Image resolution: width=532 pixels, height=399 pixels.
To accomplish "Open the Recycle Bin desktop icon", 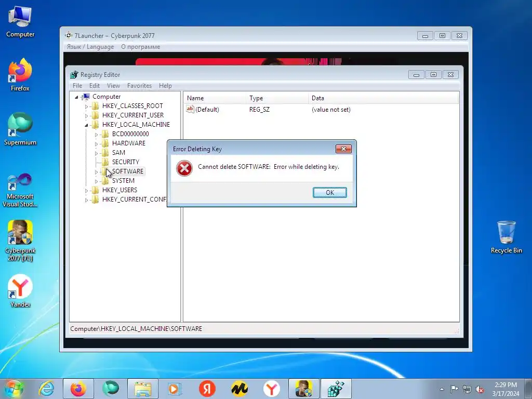I will click(x=506, y=237).
